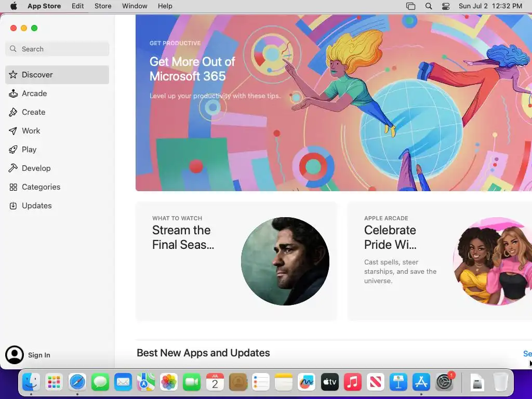
Task: Open Mail from the Dock
Action: click(123, 382)
